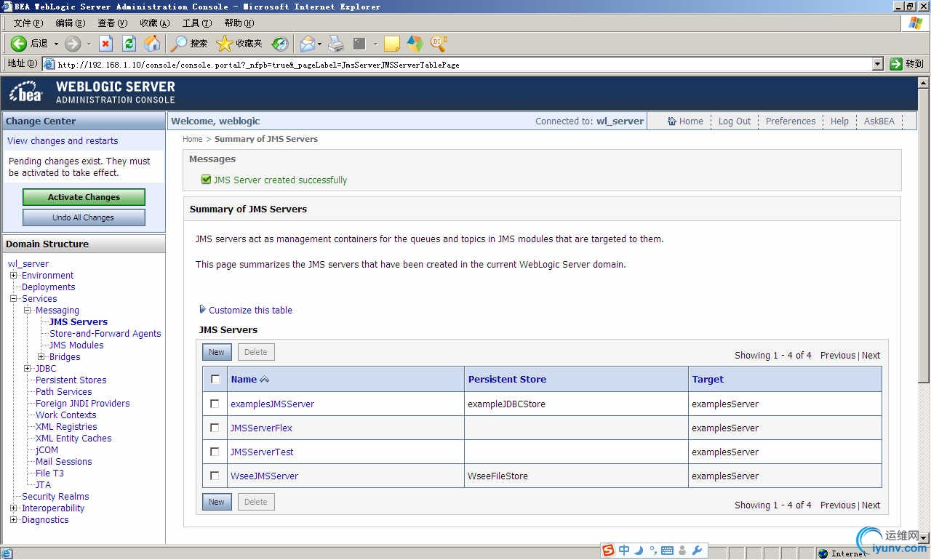Expand the JDBC tree node
Viewport: 931px width, 560px height.
[28, 369]
